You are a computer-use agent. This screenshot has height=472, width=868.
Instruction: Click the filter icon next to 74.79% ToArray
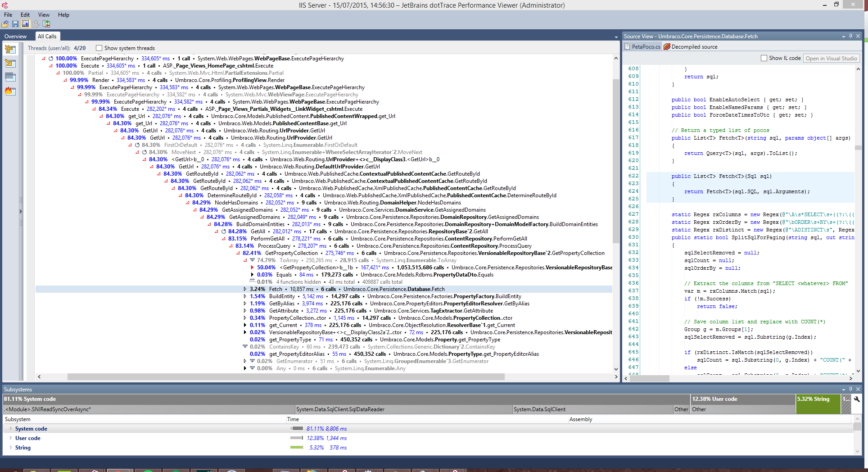(253, 260)
